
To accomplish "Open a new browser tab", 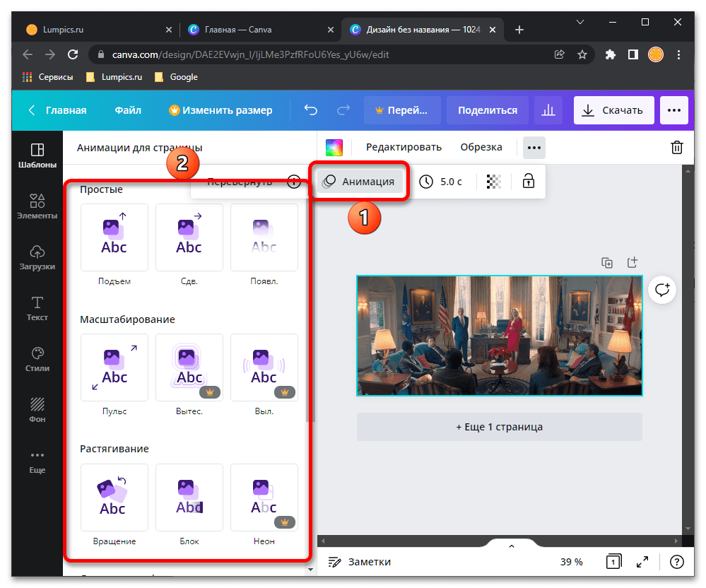I will [x=519, y=30].
